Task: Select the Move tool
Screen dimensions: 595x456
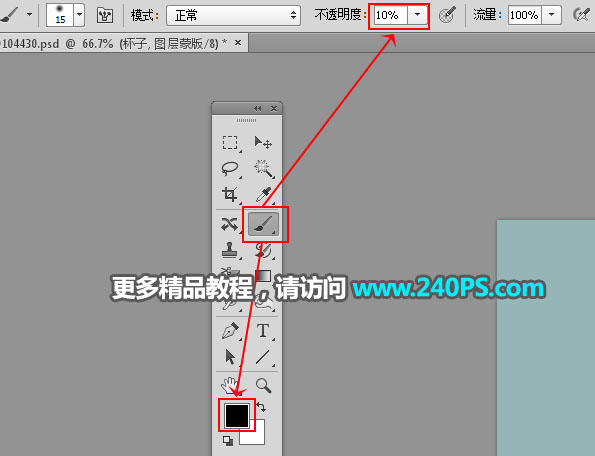Action: click(x=263, y=143)
